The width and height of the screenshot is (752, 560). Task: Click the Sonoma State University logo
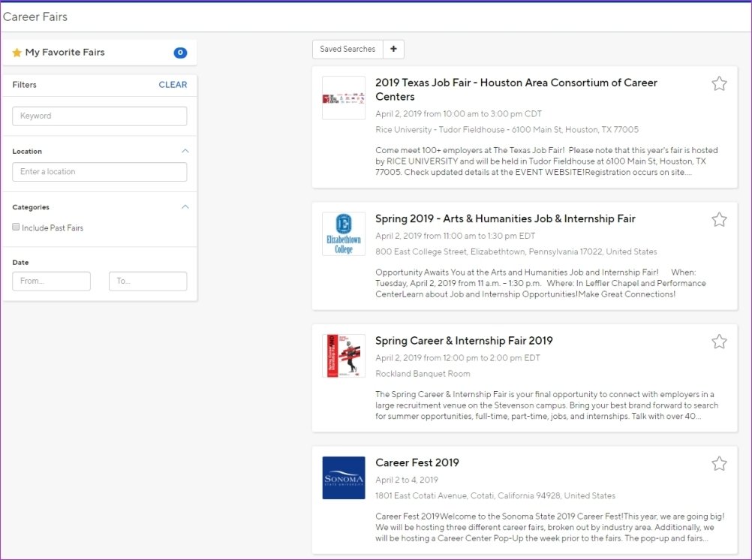(x=344, y=477)
